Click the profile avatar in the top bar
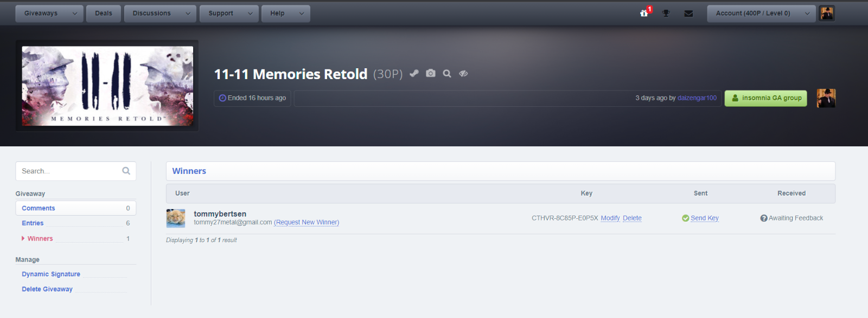Screen dimensions: 868x318 pyautogui.click(x=827, y=14)
